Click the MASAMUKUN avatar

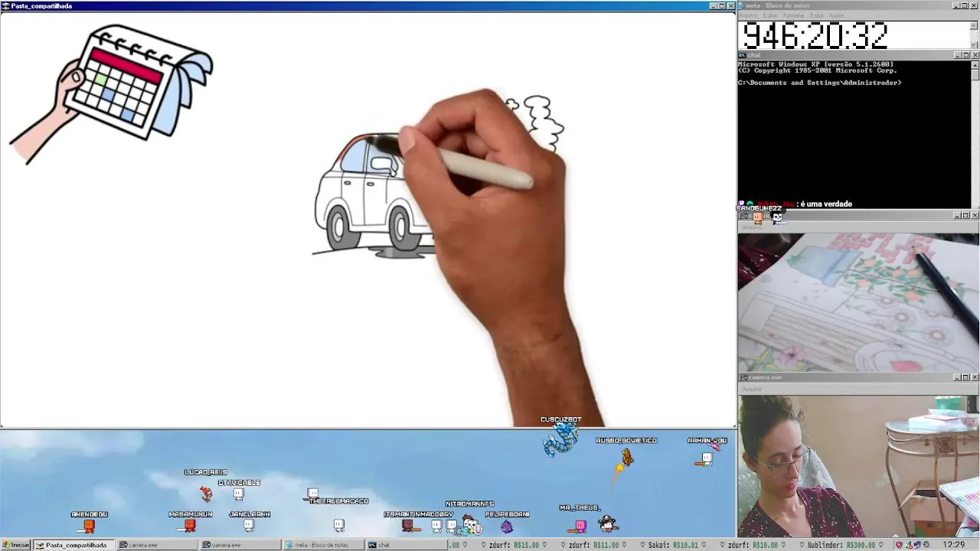coord(190,526)
